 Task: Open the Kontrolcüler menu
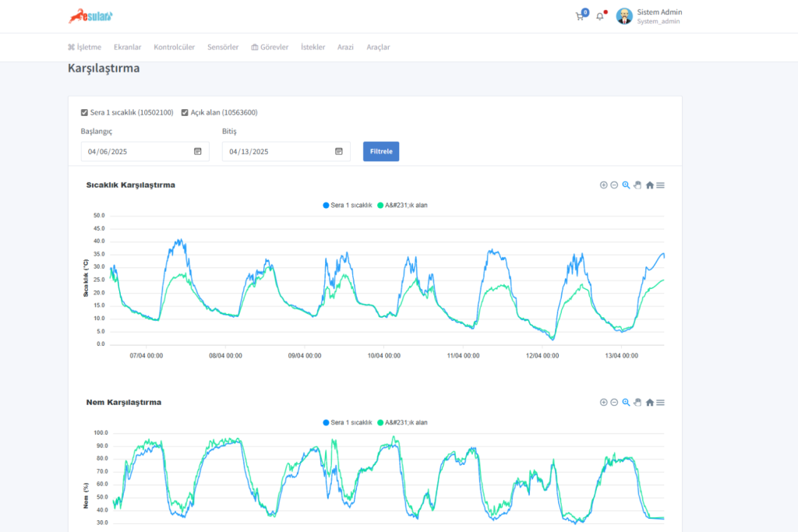coord(175,48)
